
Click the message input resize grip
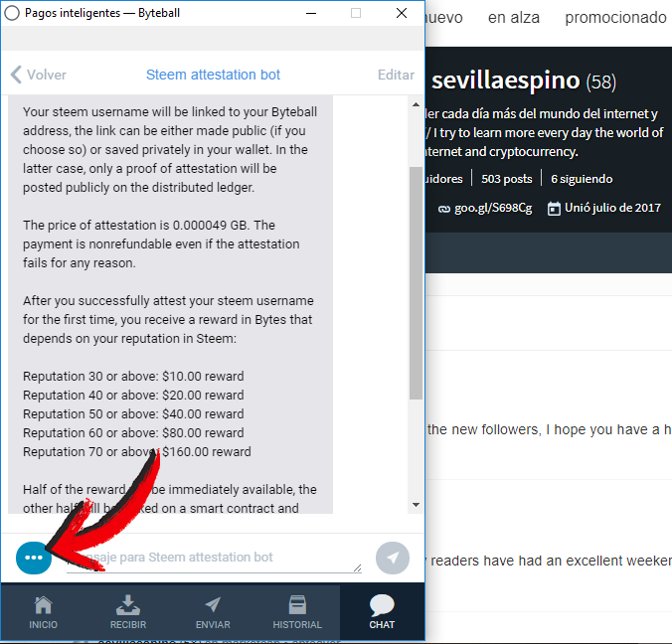[x=358, y=567]
